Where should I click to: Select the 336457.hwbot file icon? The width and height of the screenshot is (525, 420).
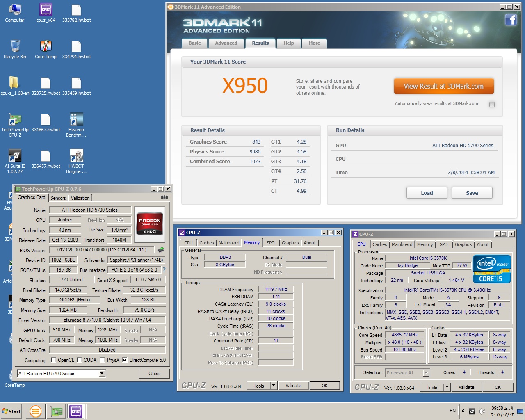[46, 159]
